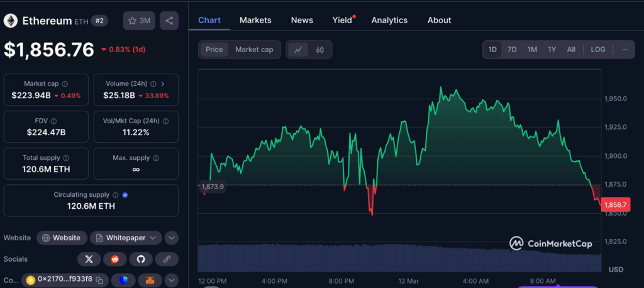Expand the Whitepaper dropdown

(x=152, y=238)
